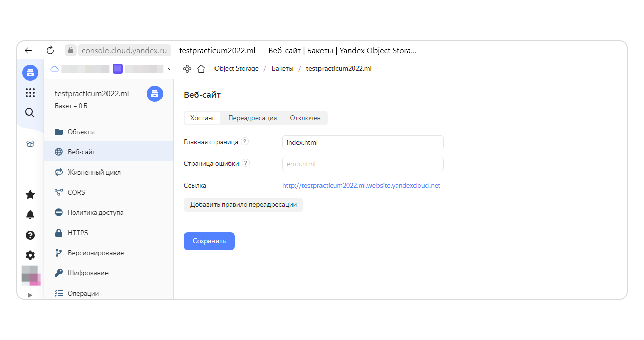Click testpracticum2022.ml breadcrumb
Screen dimensions: 644x340
click(x=339, y=69)
